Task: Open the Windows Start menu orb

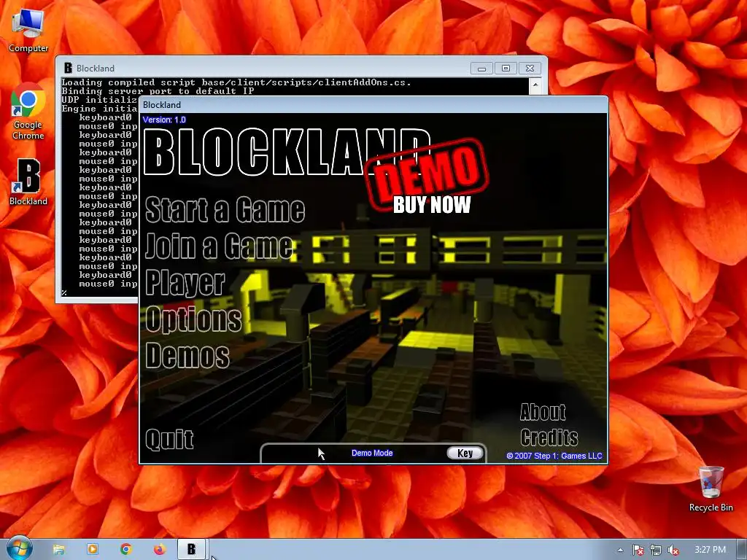Action: point(19,549)
